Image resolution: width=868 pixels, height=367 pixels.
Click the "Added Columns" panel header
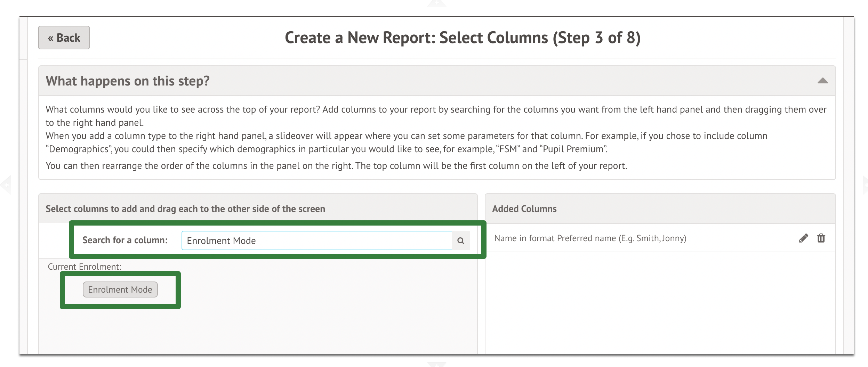[x=524, y=209]
